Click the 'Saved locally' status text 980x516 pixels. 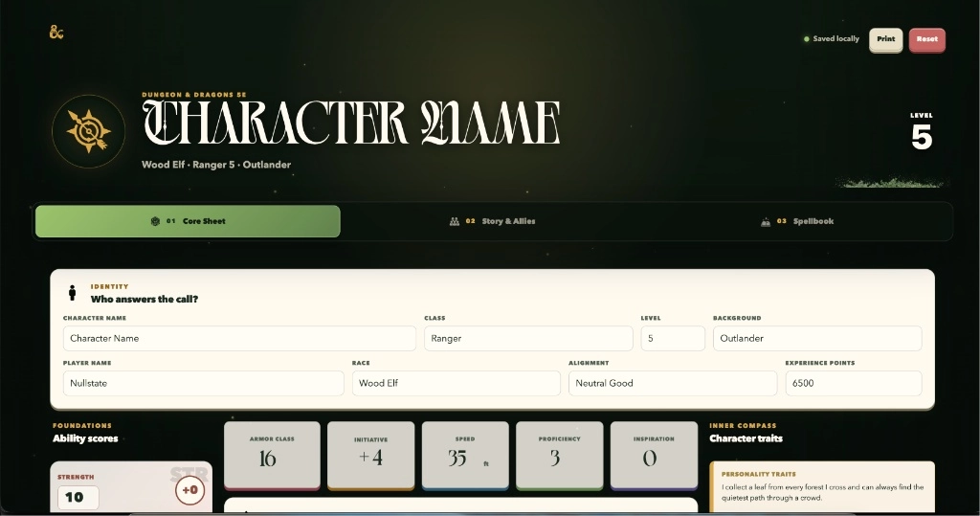[x=836, y=39]
